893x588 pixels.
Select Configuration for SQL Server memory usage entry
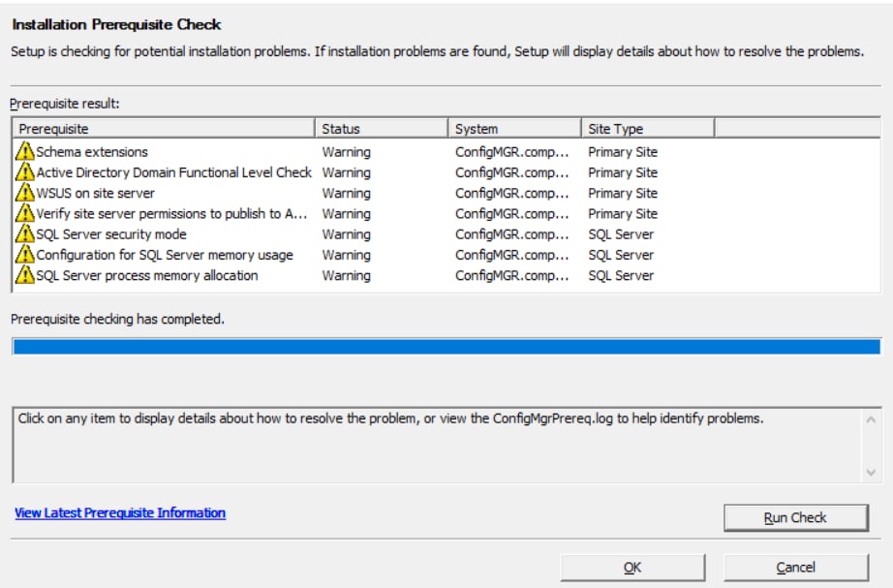(165, 255)
